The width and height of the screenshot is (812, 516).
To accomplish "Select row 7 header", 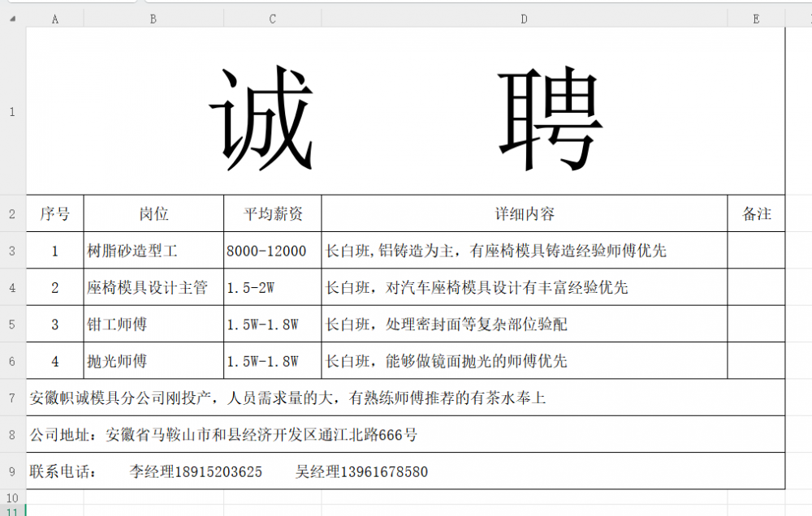I will point(12,398).
